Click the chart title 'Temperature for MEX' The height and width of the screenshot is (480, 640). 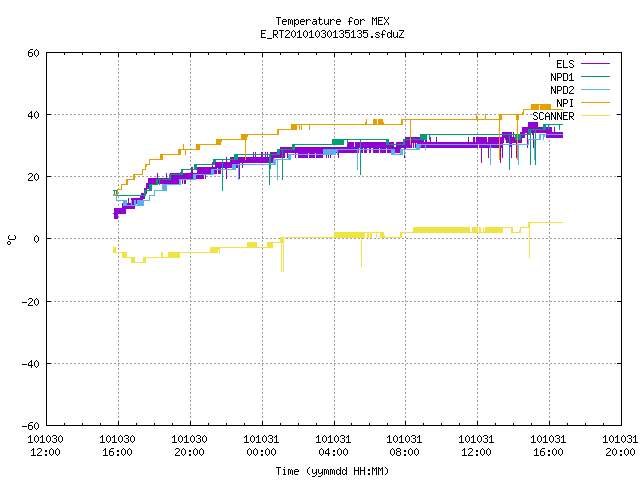click(x=332, y=21)
